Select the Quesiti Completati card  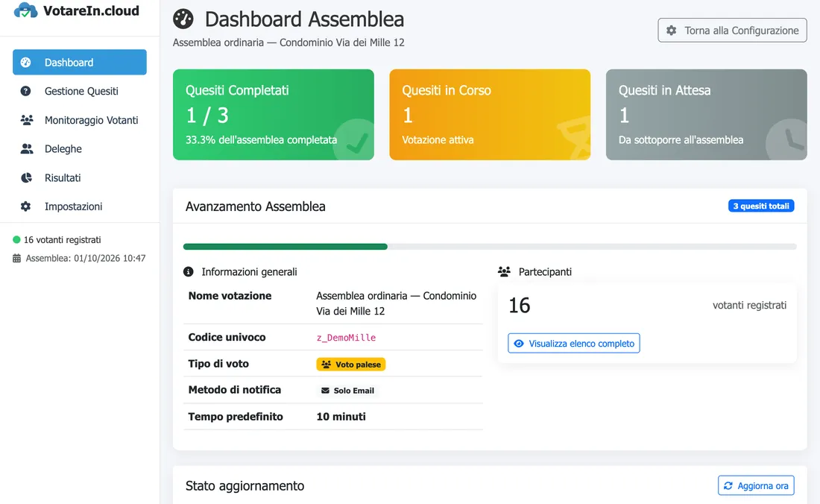(274, 115)
